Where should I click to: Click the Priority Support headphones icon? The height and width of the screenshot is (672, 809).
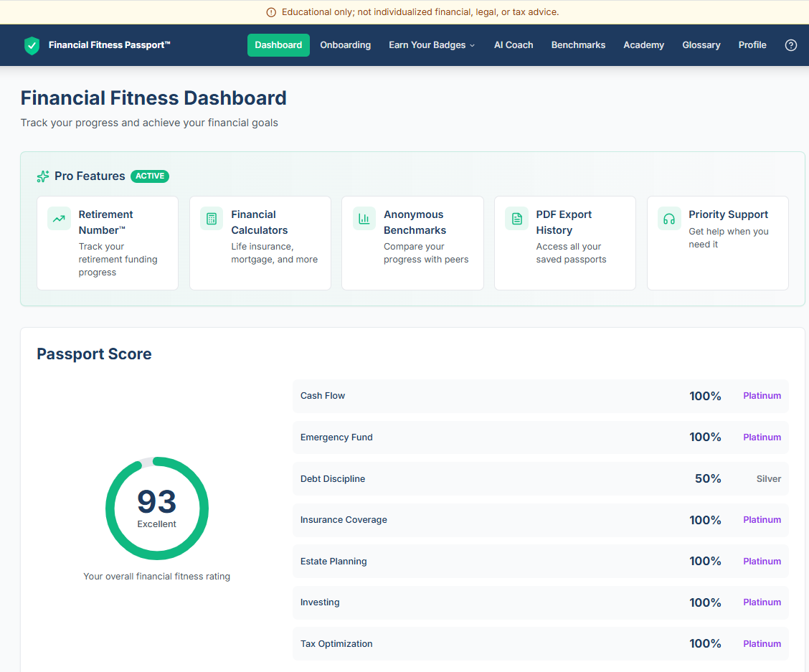pos(668,218)
